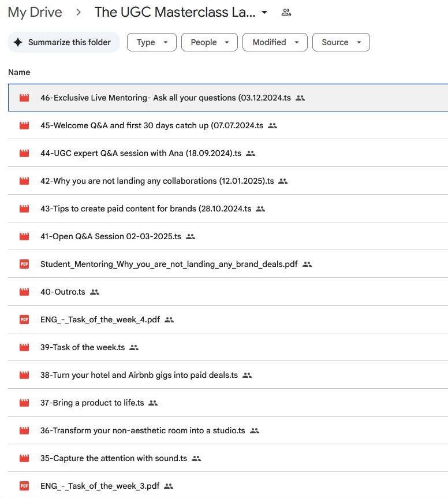Image resolution: width=448 pixels, height=498 pixels.
Task: Click the PDF icon for ENG_-_Task_of_the_week_3.pdf
Action: coord(24,486)
